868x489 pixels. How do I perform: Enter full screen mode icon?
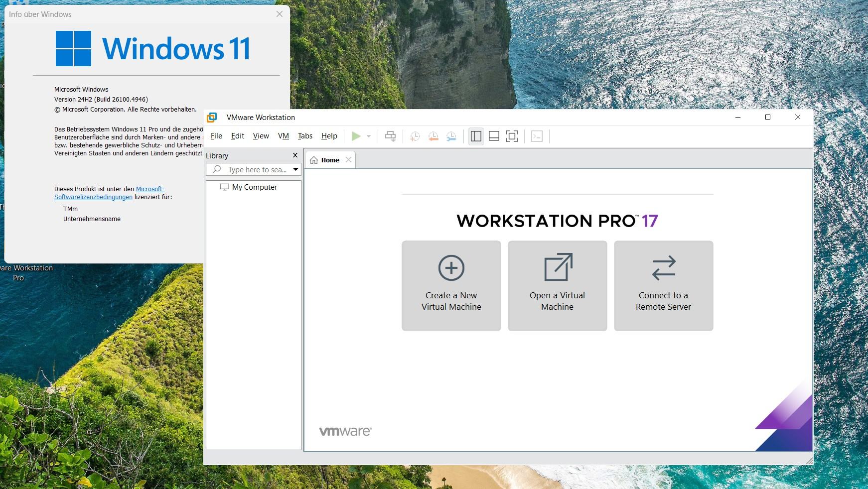click(x=512, y=136)
